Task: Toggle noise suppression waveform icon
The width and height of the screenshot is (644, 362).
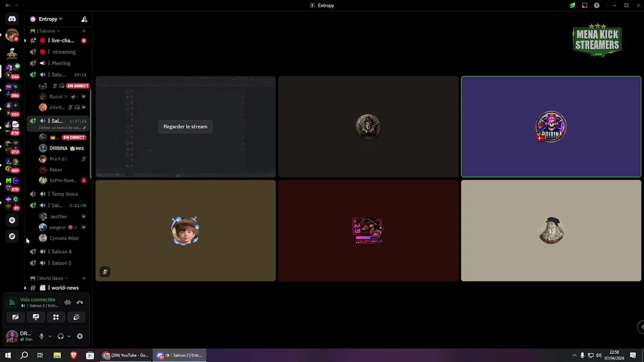Action: (67, 302)
